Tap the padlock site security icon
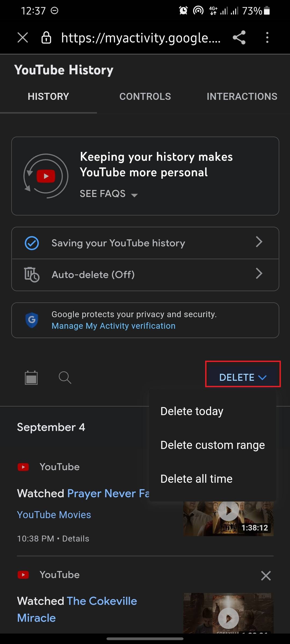This screenshot has height=644, width=290. pyautogui.click(x=46, y=38)
